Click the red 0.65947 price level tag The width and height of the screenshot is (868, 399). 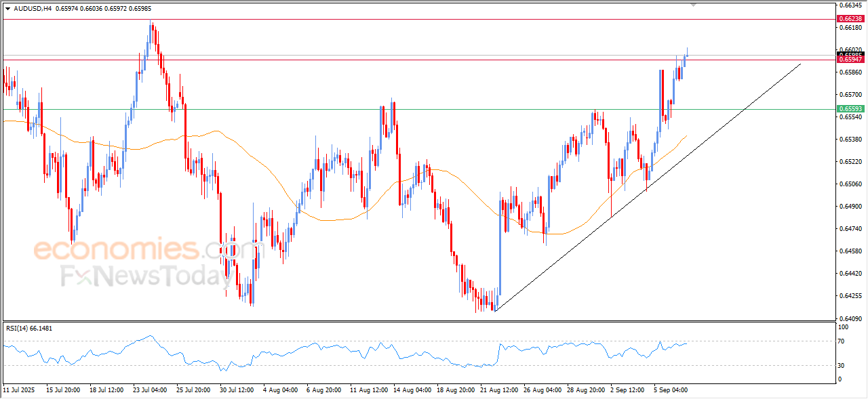click(x=850, y=60)
